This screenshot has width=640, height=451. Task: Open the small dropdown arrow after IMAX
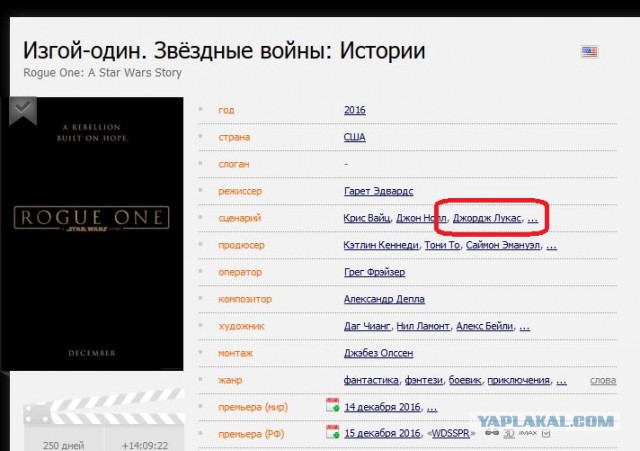pyautogui.click(x=545, y=433)
